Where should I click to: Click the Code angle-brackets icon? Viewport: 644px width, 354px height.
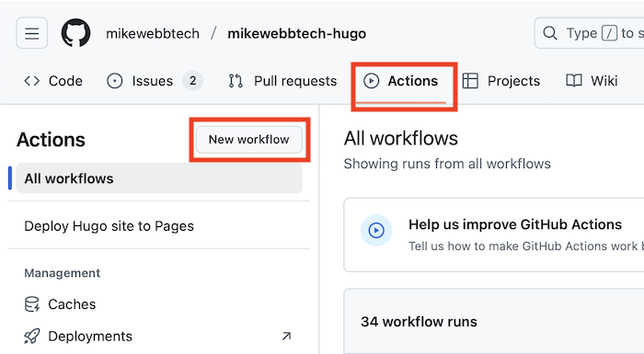32,81
